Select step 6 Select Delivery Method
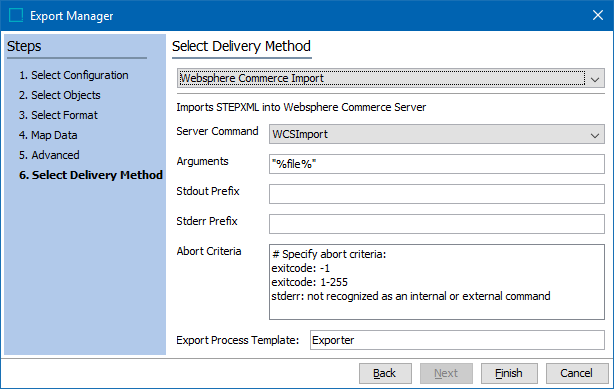Viewport: 614px width, 389px height. coord(91,175)
